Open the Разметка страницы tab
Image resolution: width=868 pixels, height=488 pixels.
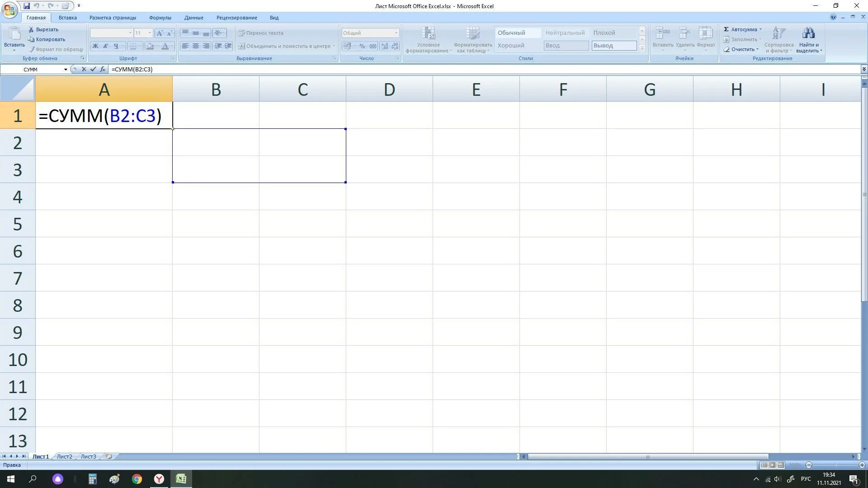point(113,18)
